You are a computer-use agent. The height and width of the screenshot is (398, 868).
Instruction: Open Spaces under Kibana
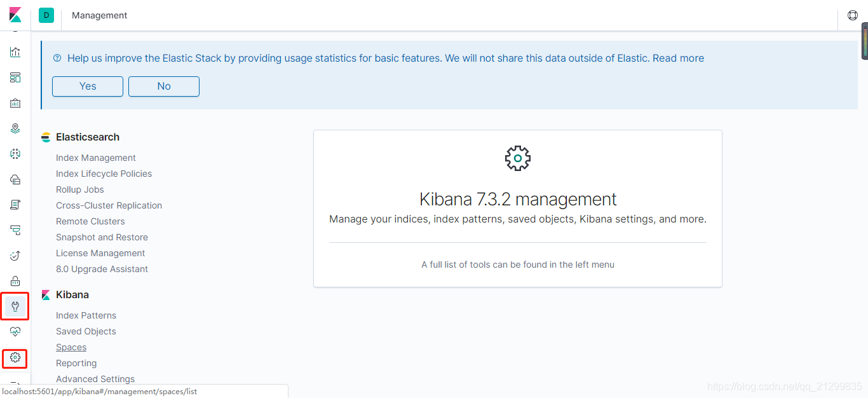71,347
